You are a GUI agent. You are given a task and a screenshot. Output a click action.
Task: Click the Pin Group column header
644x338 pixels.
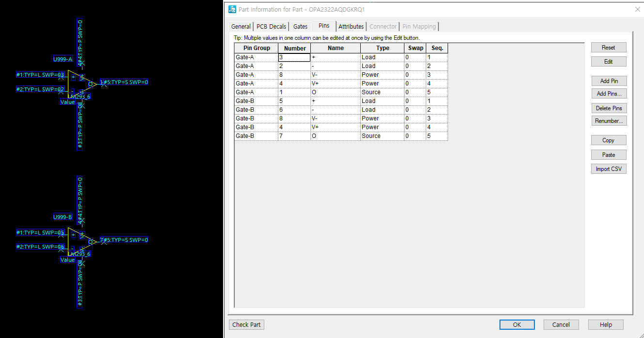[257, 48]
